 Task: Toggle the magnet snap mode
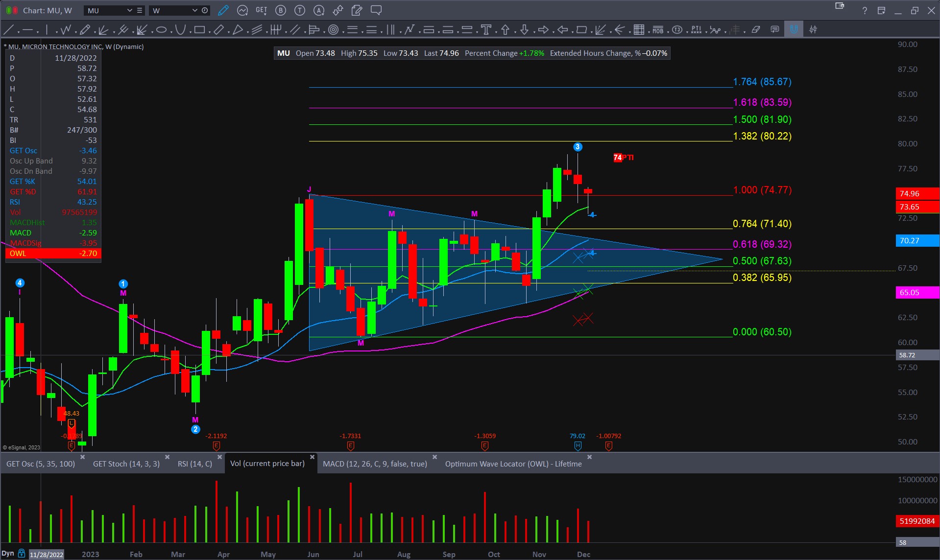click(794, 30)
